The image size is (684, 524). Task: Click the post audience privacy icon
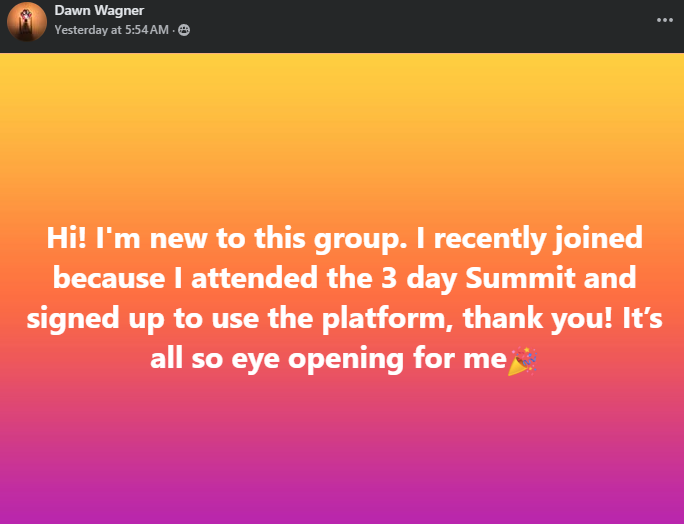pyautogui.click(x=185, y=30)
